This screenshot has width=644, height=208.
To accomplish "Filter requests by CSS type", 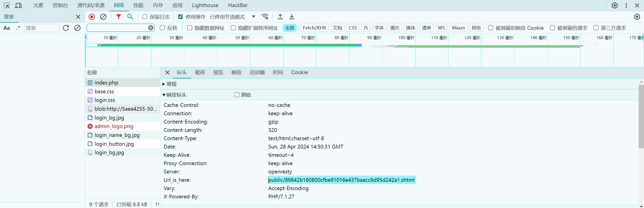I will coord(353,28).
